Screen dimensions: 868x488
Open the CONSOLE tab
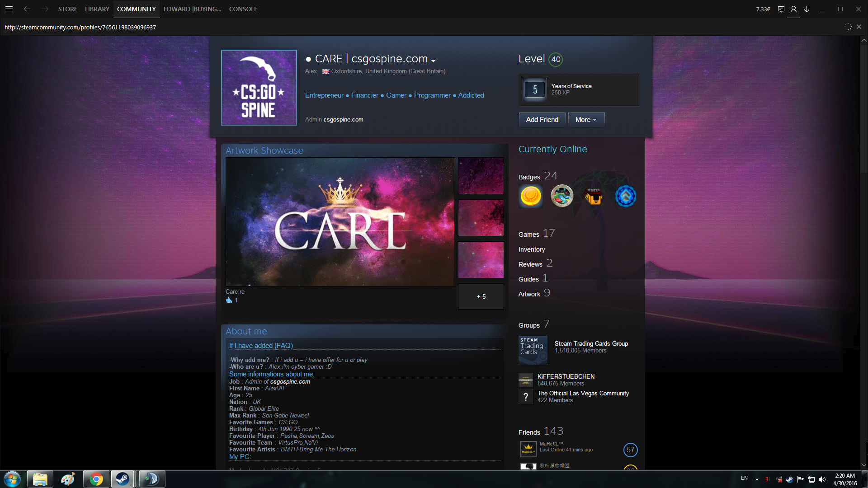243,9
